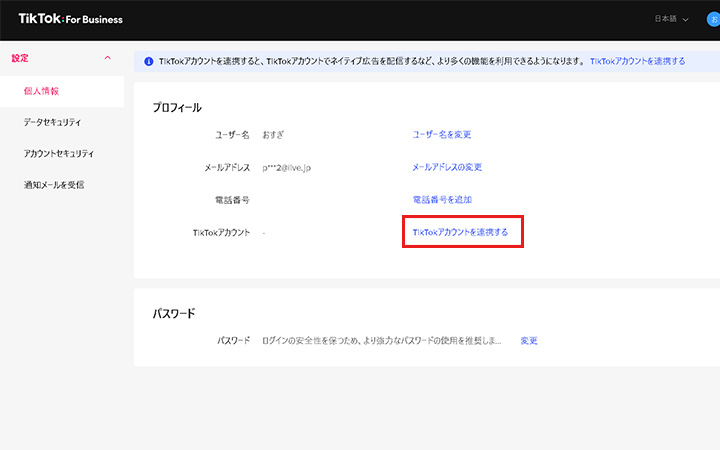Click profile row TikTokアカウントを連携する link
720x450 pixels.
coord(460,232)
